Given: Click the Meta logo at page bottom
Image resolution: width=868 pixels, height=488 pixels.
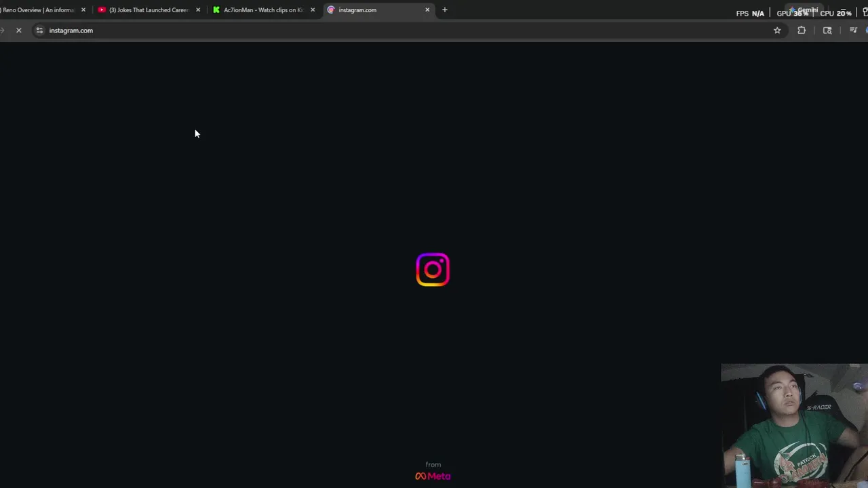Looking at the screenshot, I should (x=433, y=476).
